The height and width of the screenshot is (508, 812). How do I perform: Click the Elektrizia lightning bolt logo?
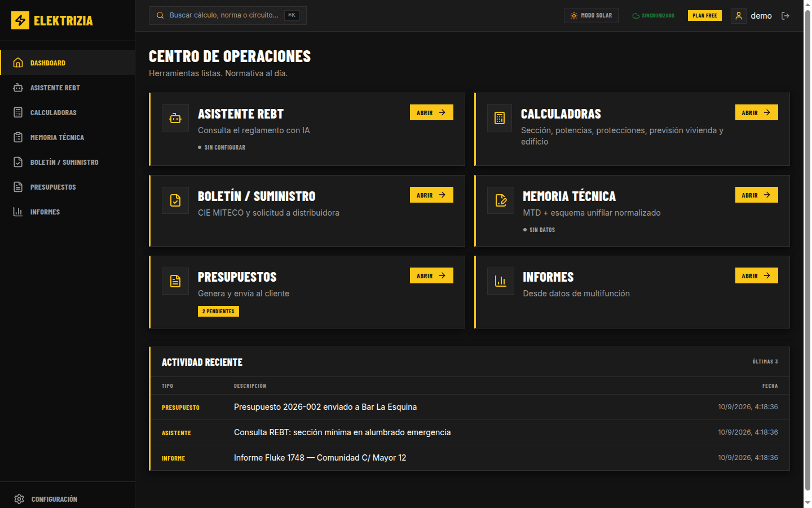click(20, 20)
